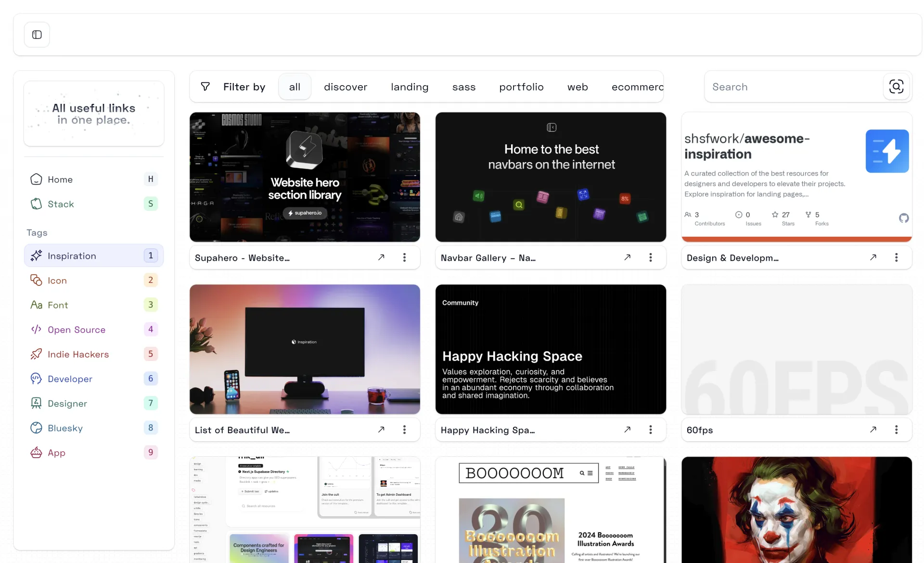The image size is (924, 563).
Task: Switch filter to 'landing'
Action: (x=410, y=87)
